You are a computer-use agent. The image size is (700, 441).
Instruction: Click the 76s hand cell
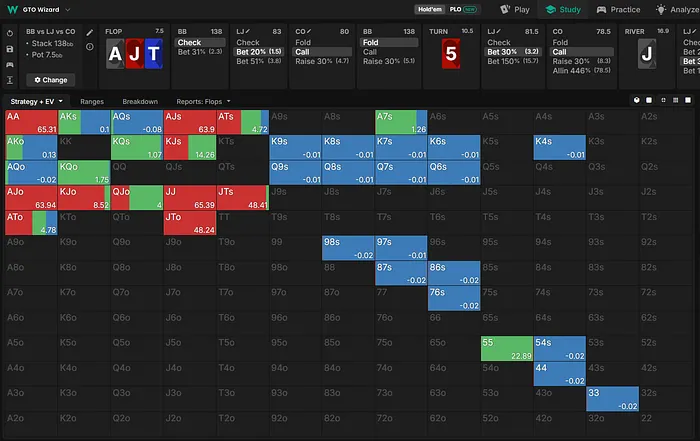[454, 298]
